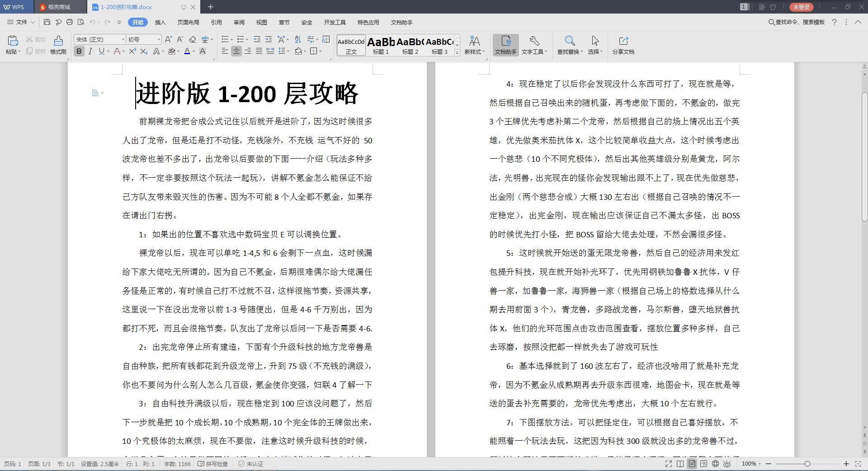Click the Full Screen icon in status bar

[x=669, y=464]
